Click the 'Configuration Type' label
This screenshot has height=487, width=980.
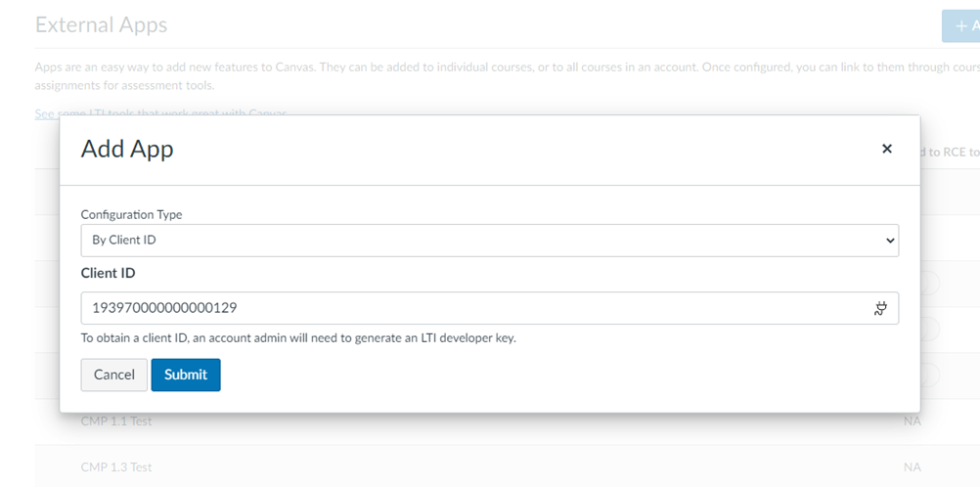[131, 214]
